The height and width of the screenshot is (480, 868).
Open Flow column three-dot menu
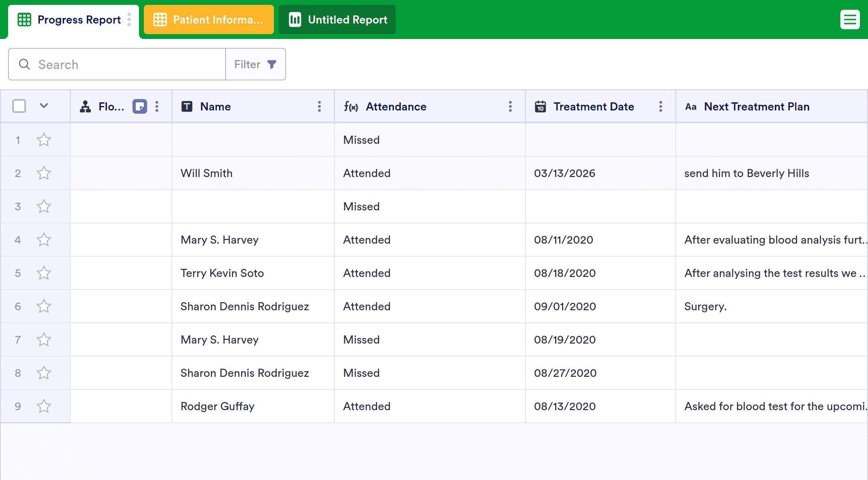point(157,106)
